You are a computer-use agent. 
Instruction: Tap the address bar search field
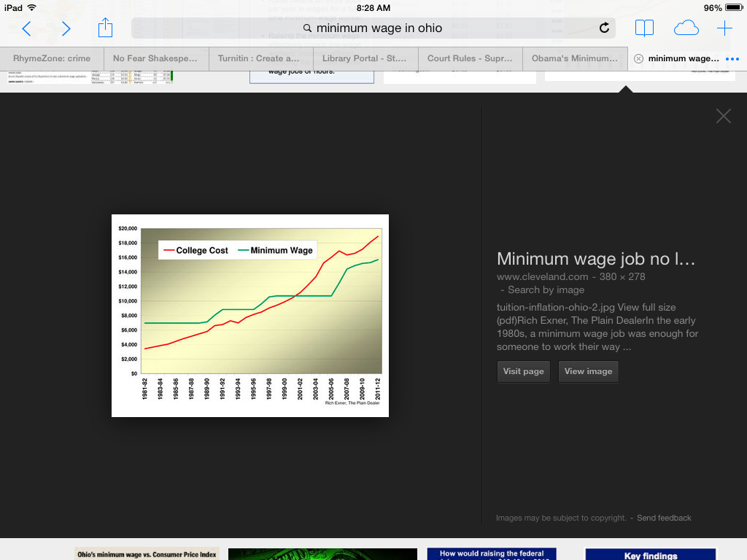coord(372,28)
